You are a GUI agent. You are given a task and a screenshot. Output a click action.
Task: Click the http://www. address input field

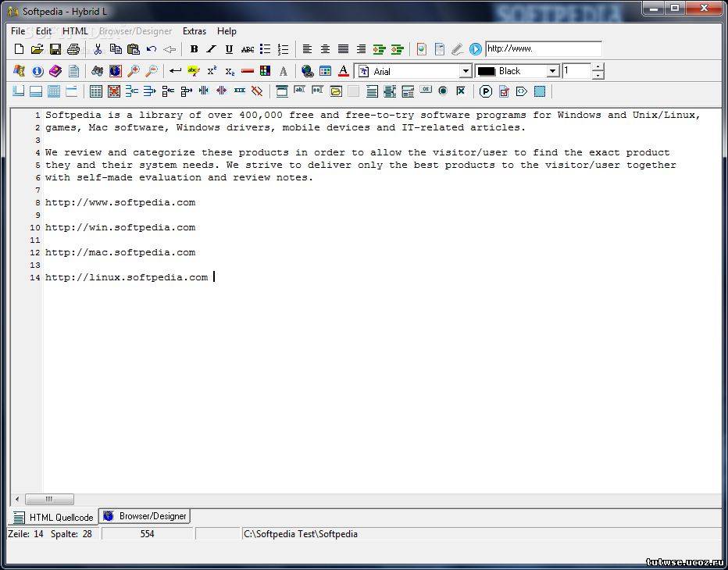pos(543,48)
